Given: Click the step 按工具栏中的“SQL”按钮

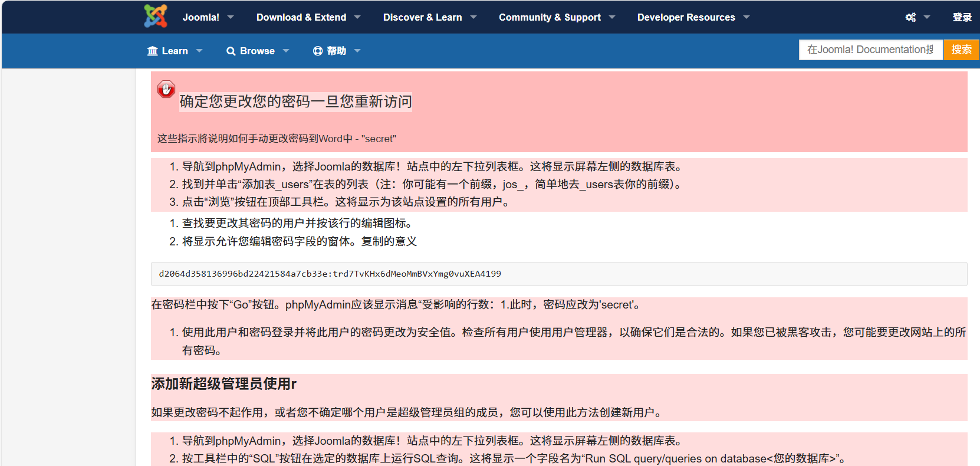Looking at the screenshot, I should 515,458.
